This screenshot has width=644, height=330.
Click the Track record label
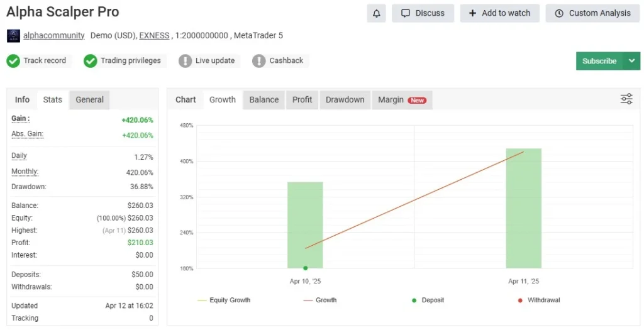[x=45, y=61]
